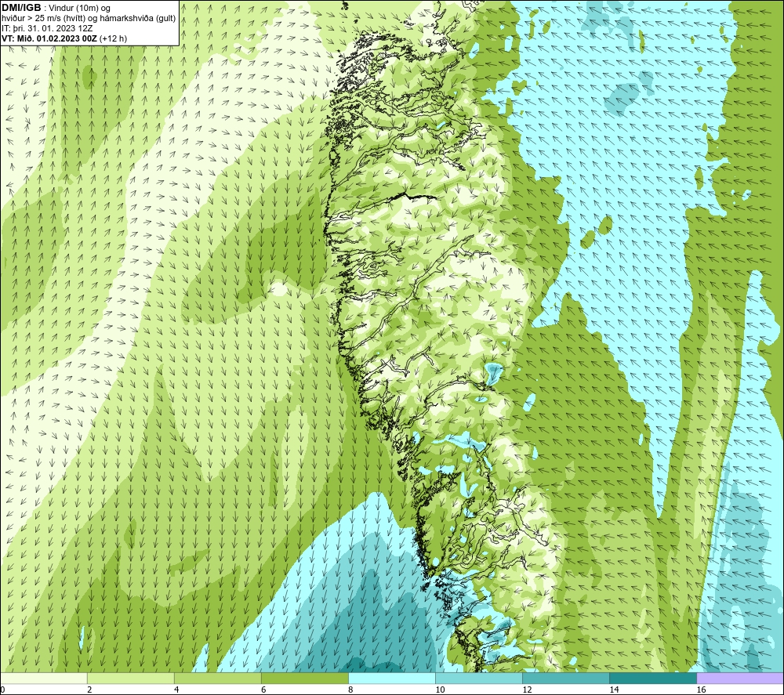Click the 8–10 m/s legend color swatch
This screenshot has width=784, height=695.
[392, 678]
